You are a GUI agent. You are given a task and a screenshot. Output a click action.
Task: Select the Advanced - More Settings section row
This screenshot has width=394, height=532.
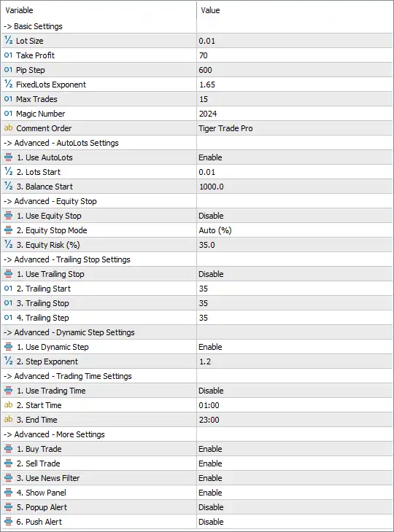point(197,434)
